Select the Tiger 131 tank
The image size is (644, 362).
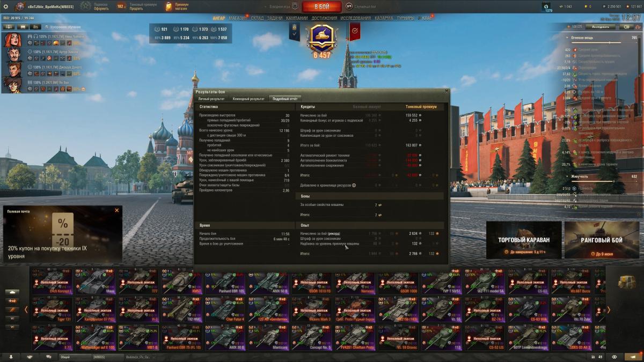coord(52,308)
